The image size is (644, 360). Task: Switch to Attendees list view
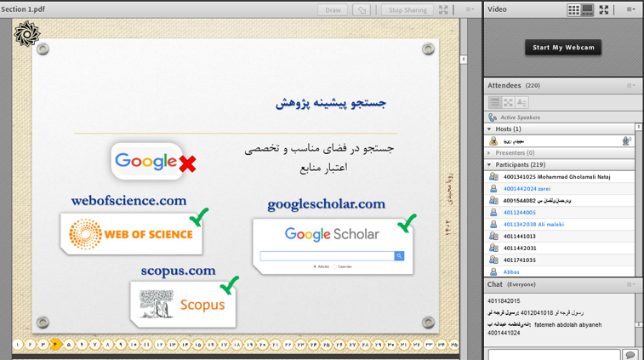[x=494, y=102]
